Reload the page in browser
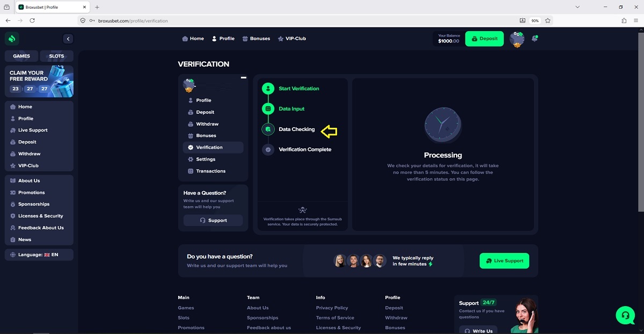This screenshot has width=644, height=334. [32, 20]
